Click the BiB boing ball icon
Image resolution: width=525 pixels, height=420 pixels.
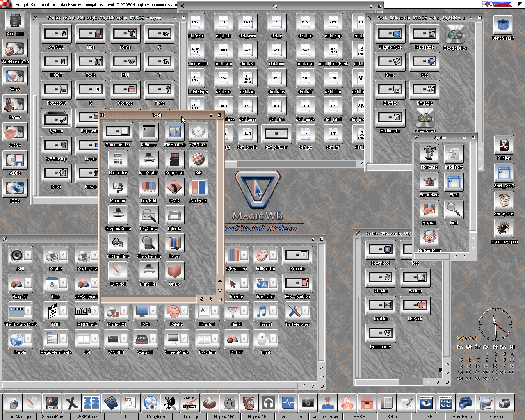click(199, 160)
